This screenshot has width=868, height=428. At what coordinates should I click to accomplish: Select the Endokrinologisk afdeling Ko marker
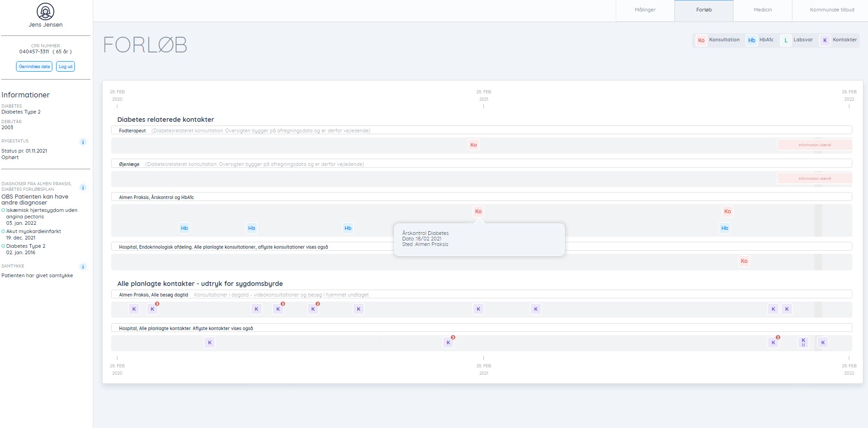[x=743, y=261]
